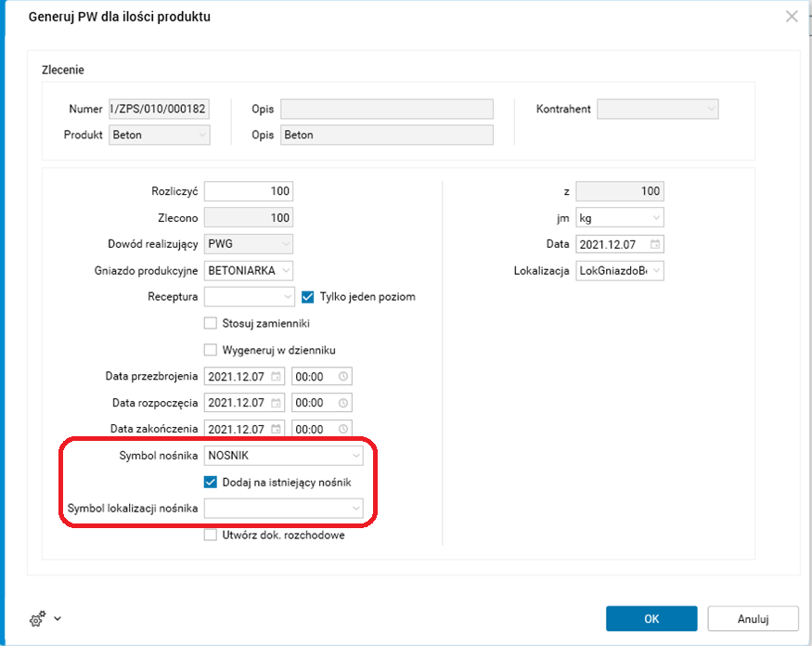Confirm dialog with OK button
Screen dimensions: 812x646
[x=651, y=618]
